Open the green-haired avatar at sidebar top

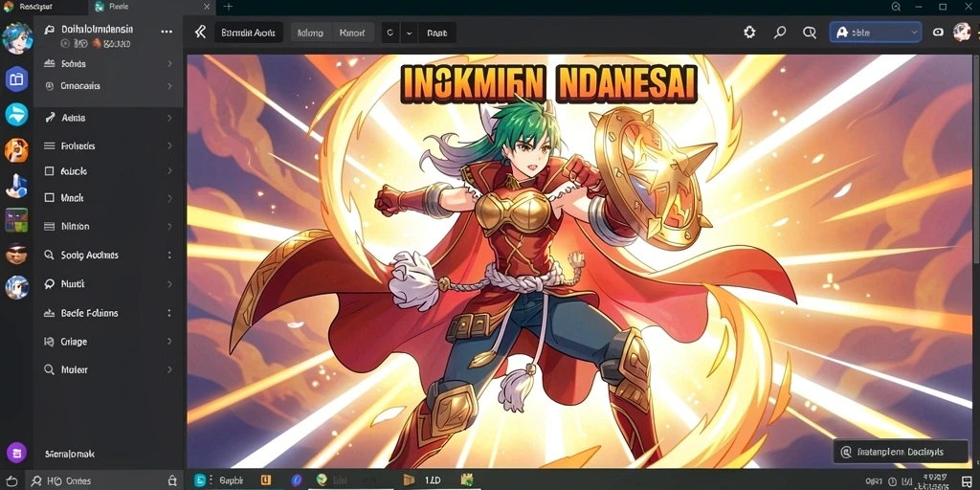(x=17, y=38)
